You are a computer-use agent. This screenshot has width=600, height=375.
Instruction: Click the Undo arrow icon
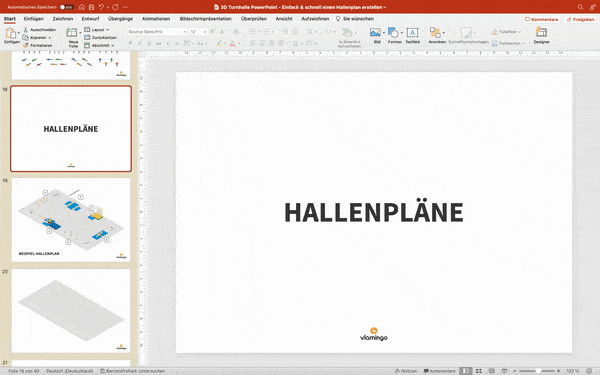coord(101,7)
